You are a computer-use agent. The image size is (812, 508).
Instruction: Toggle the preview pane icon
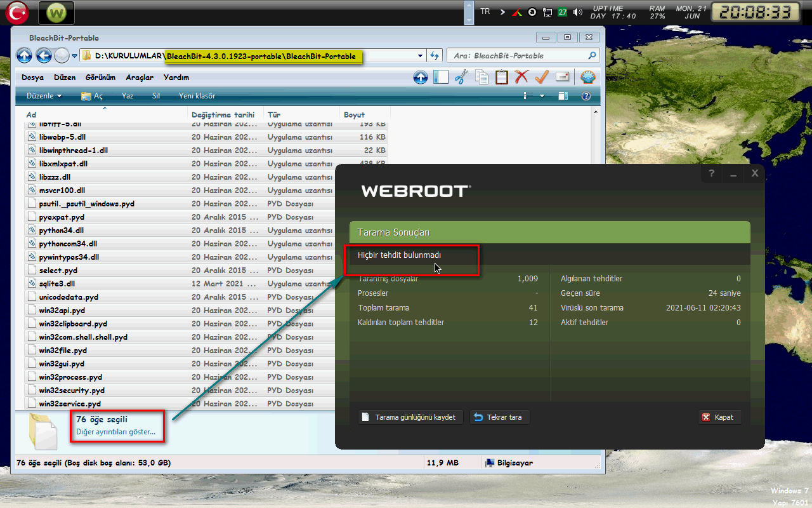(x=563, y=96)
